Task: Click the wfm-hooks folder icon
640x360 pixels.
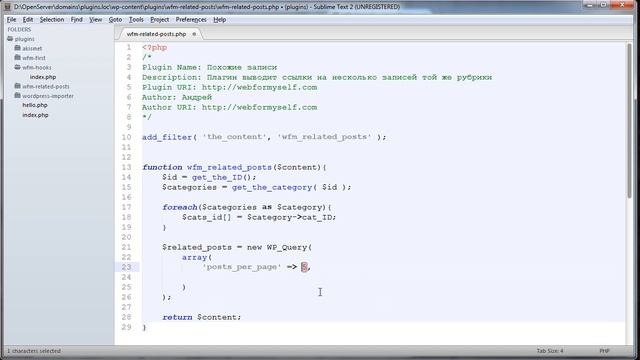Action: (18, 67)
